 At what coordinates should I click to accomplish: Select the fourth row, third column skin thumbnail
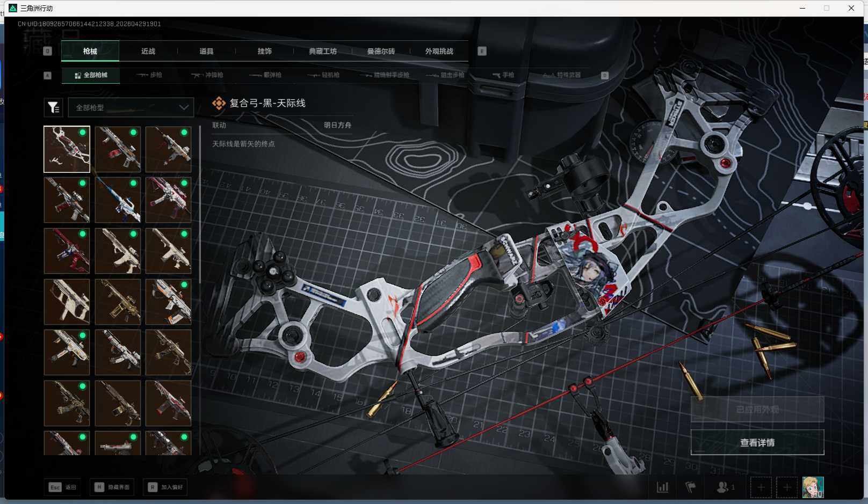pos(168,302)
